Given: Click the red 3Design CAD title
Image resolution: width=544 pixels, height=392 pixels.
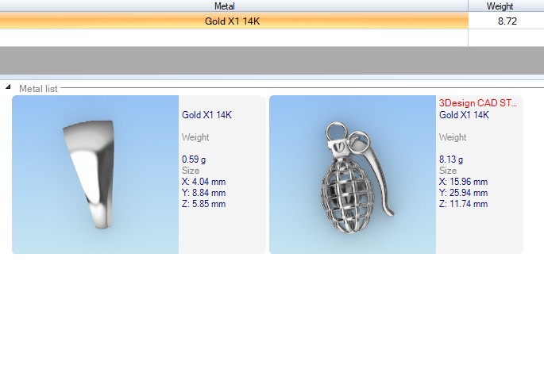Looking at the screenshot, I should click(478, 103).
